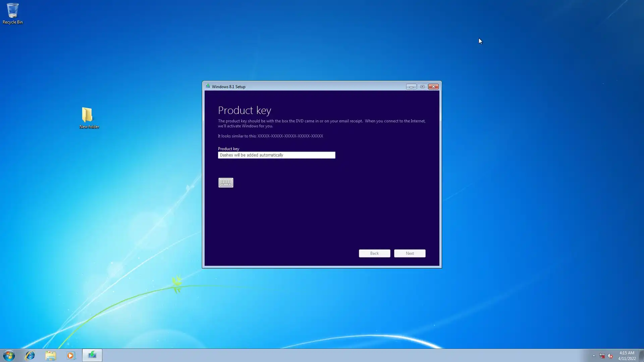
Task: Click the muted volume tray icon
Action: tap(610, 356)
